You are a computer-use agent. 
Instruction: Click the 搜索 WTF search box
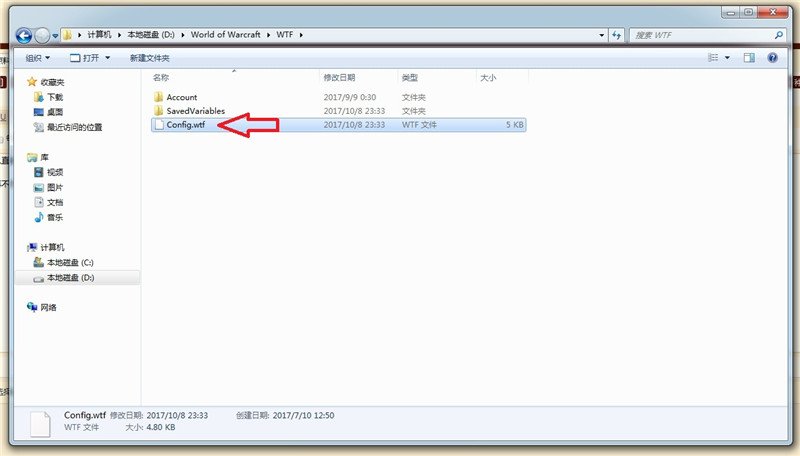[700, 35]
